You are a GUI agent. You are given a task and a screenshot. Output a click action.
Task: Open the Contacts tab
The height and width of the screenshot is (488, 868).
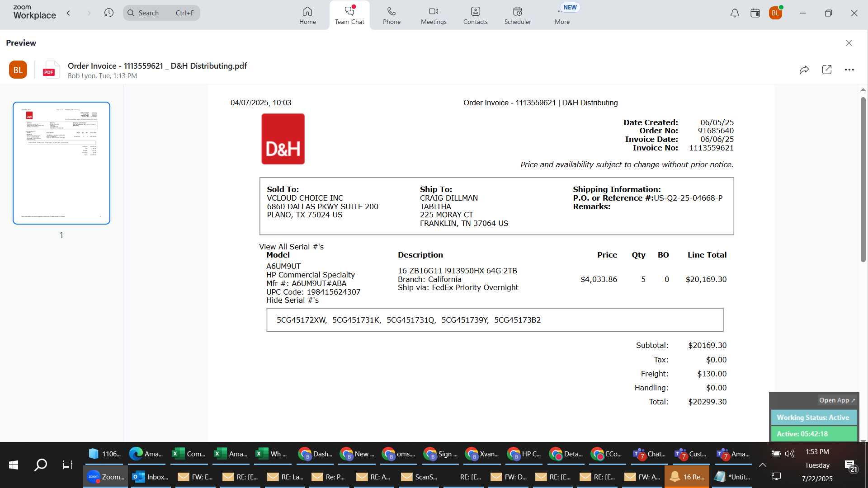[475, 15]
